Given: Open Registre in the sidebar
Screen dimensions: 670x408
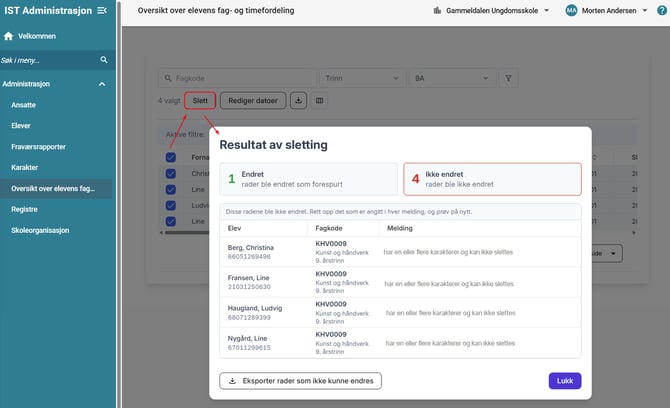Looking at the screenshot, I should pos(24,209).
